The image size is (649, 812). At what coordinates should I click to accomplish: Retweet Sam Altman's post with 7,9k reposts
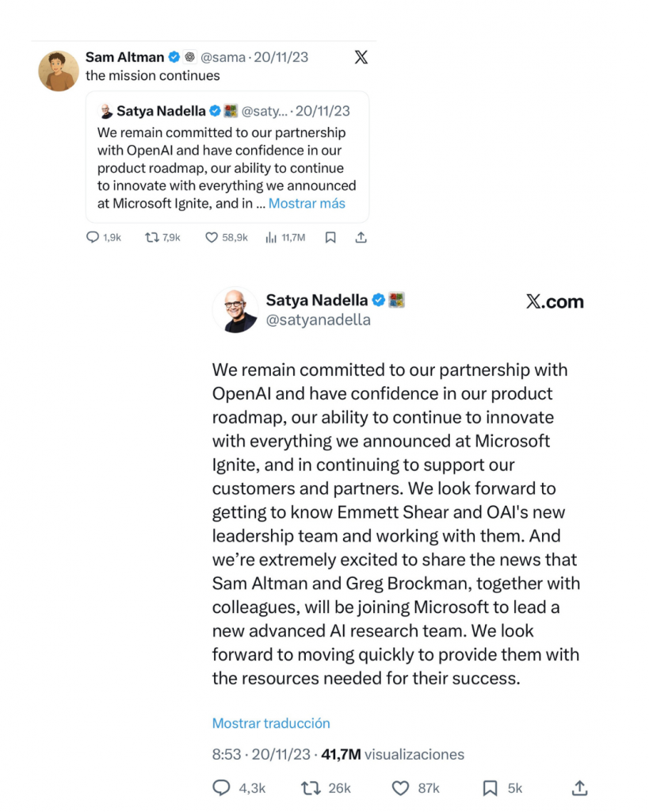tap(151, 237)
